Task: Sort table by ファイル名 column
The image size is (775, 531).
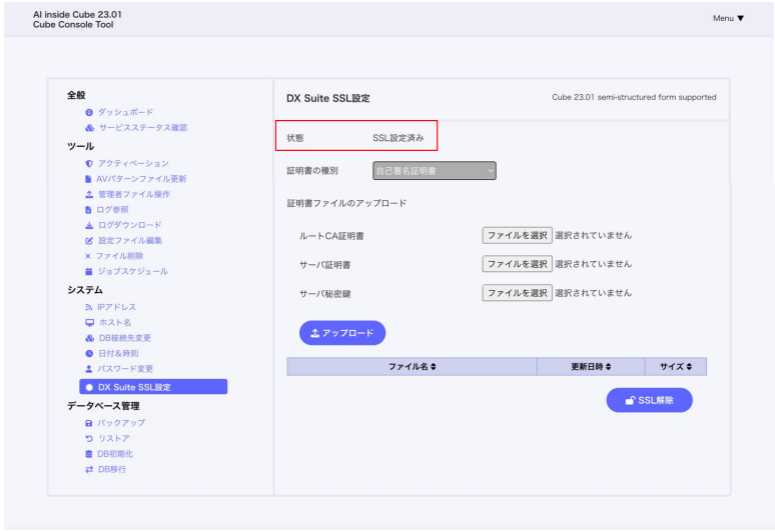Action: pos(412,367)
